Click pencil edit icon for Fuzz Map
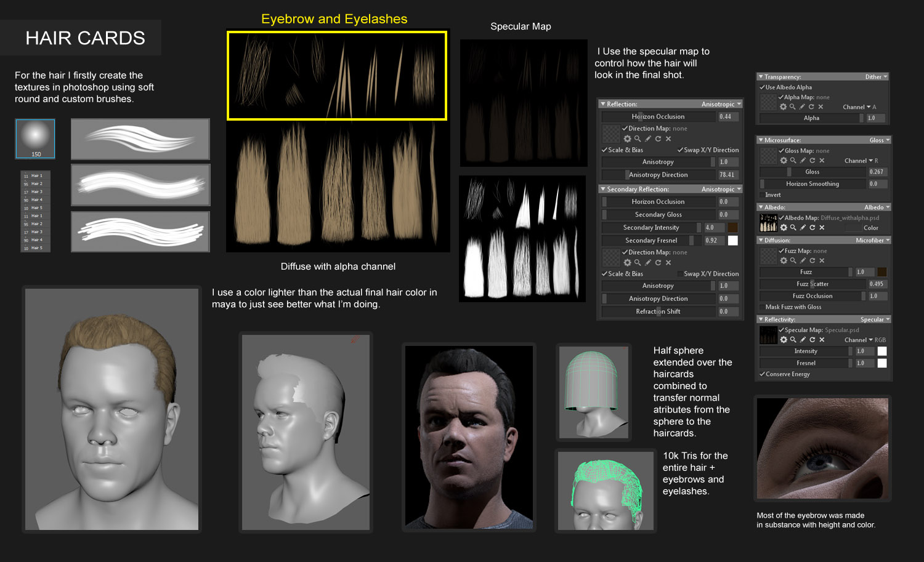The height and width of the screenshot is (562, 924). [803, 260]
